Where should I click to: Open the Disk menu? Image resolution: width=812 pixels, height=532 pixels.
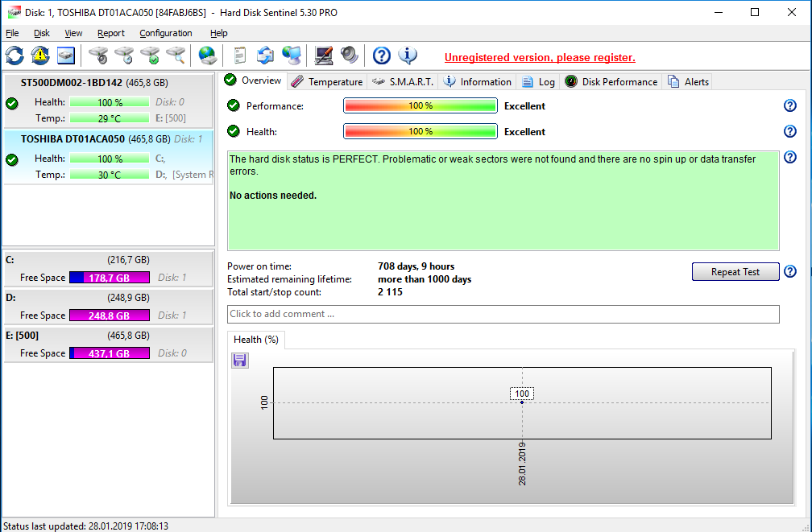(x=42, y=33)
